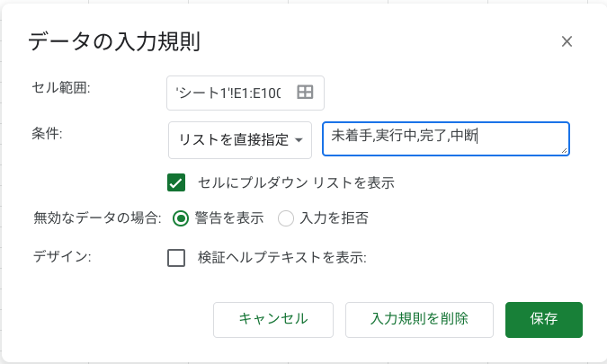
Task: Open the リストを直接指定 criteria dropdown
Action: click(x=239, y=139)
